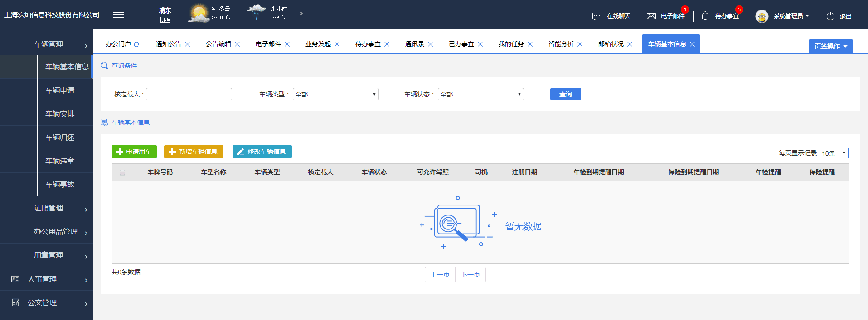Viewport: 868px width, 320px height.
Task: Click the 查询条件 magnifier icon
Action: pyautogui.click(x=104, y=66)
